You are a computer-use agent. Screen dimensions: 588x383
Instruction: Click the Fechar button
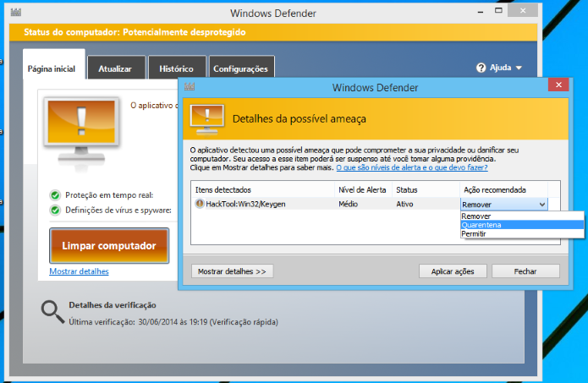coord(525,271)
